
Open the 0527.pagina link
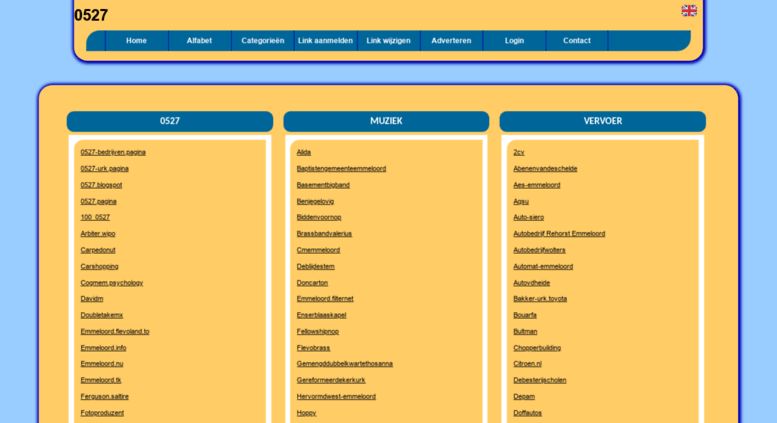pos(99,201)
